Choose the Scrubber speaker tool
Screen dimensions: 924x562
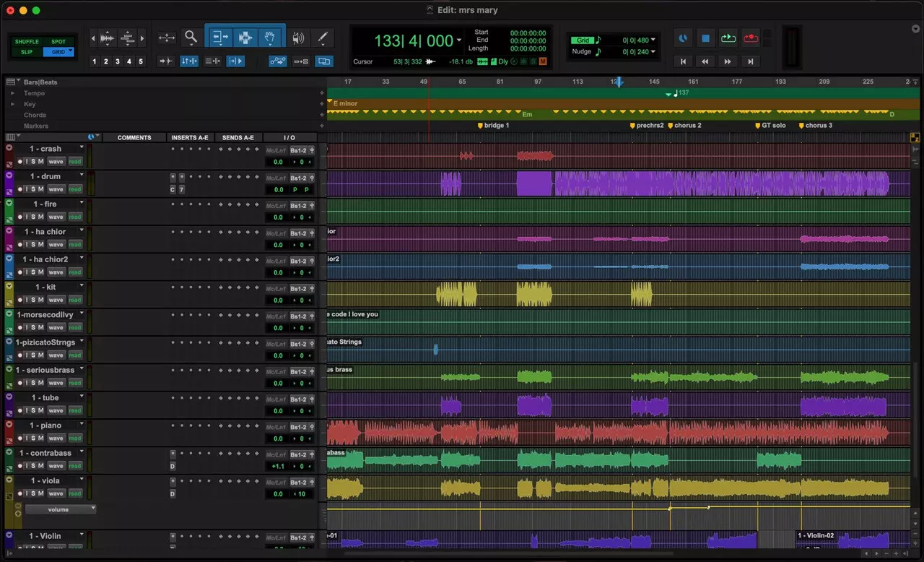pyautogui.click(x=297, y=37)
